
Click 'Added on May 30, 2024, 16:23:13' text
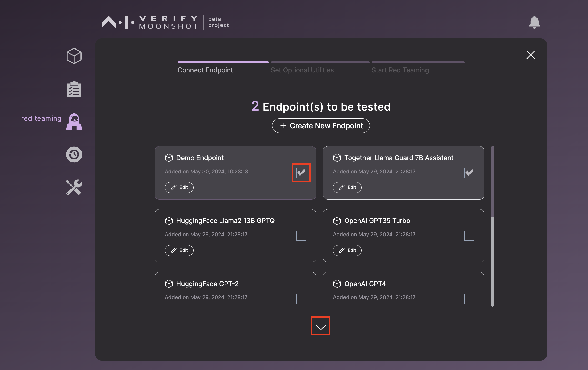coord(206,171)
